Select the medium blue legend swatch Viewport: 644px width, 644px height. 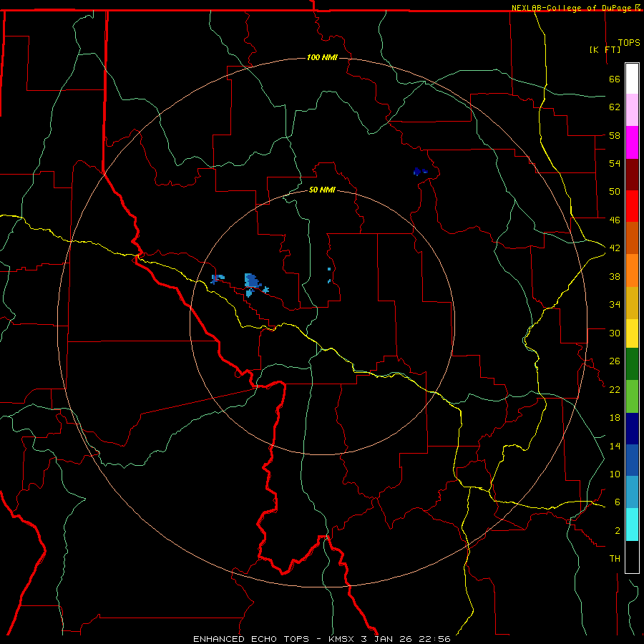click(x=632, y=460)
